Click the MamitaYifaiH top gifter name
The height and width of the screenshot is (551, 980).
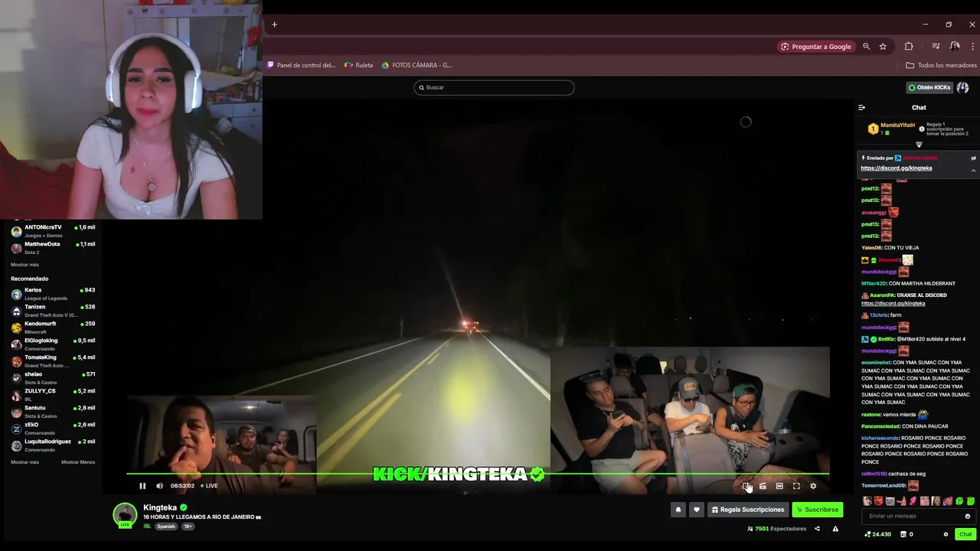click(897, 126)
